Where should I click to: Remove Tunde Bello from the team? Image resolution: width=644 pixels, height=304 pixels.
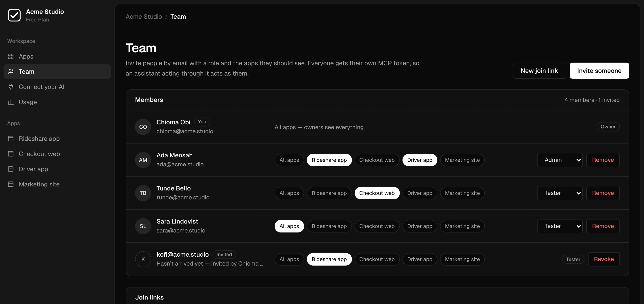603,193
